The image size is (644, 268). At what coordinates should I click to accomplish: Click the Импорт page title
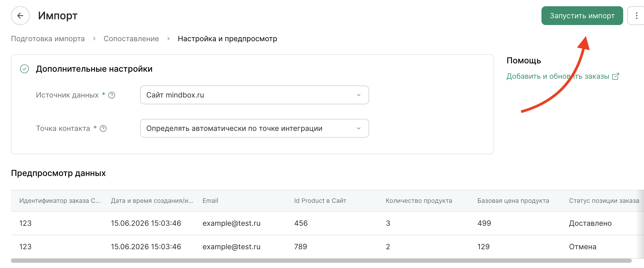click(58, 16)
